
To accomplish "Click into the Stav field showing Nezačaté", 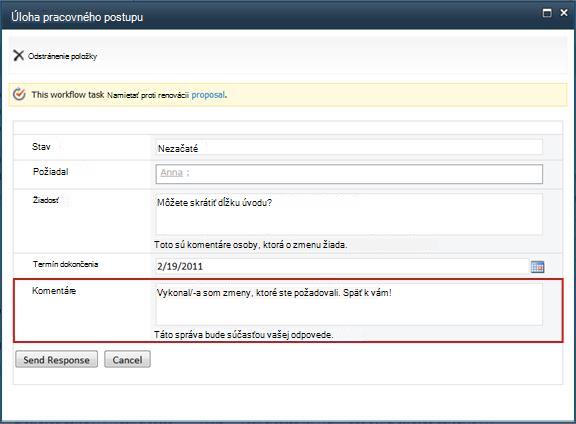I will coord(349,147).
